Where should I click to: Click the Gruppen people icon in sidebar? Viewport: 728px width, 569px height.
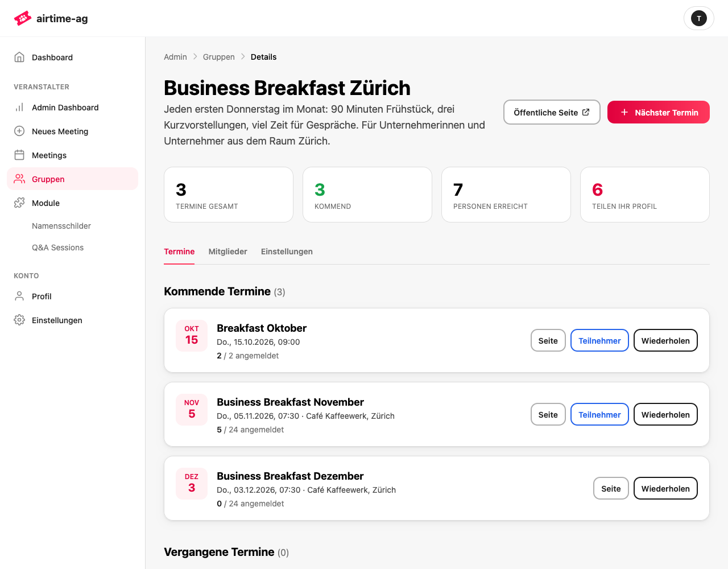pyautogui.click(x=19, y=179)
